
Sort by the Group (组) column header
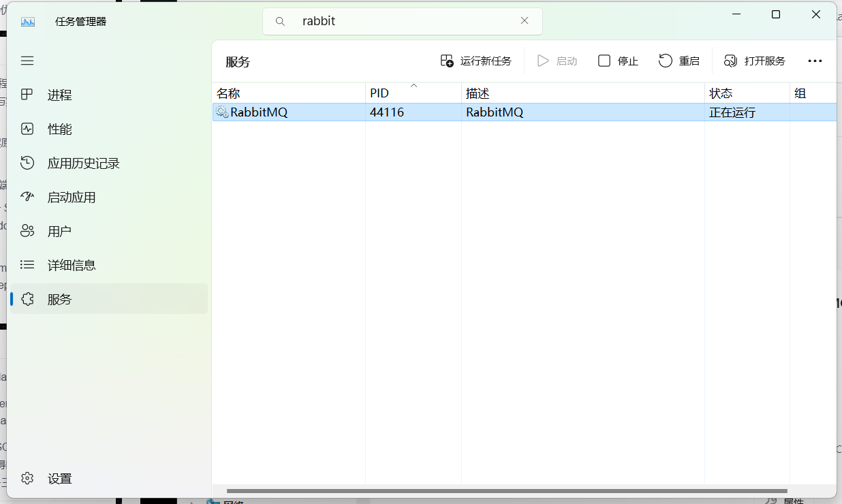coord(813,93)
